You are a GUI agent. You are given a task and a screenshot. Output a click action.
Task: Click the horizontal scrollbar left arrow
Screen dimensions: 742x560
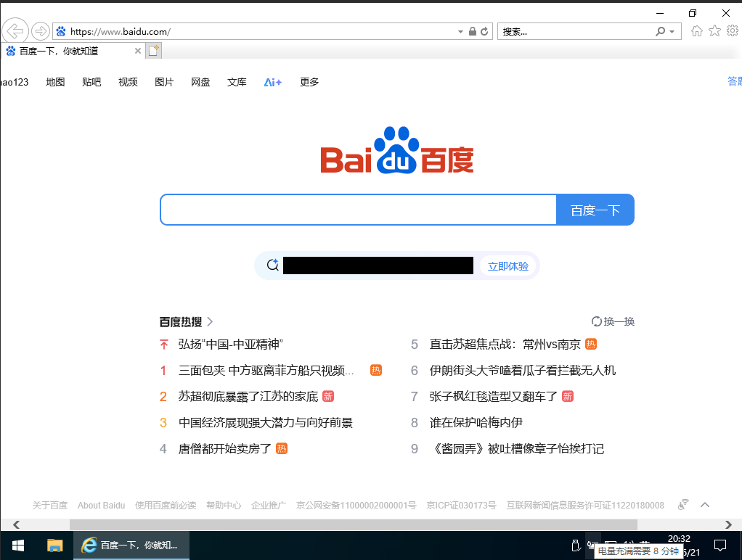(x=16, y=524)
